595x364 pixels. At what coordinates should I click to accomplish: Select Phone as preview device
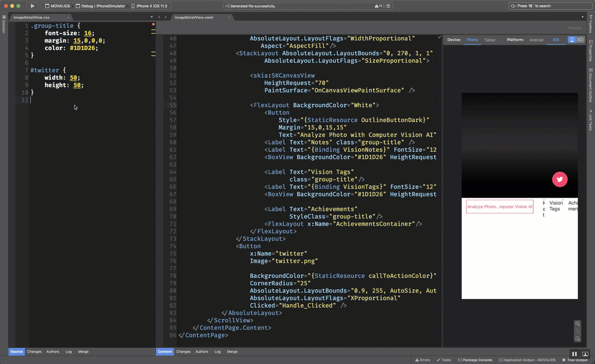pyautogui.click(x=472, y=40)
